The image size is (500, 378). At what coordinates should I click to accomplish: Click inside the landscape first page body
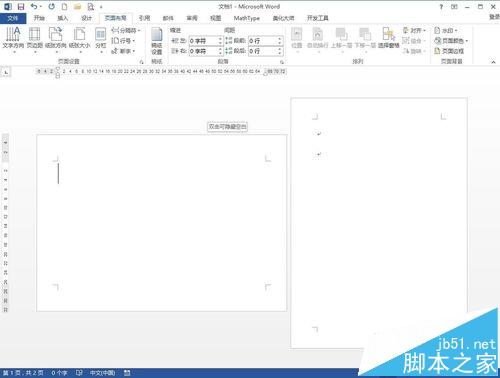click(162, 223)
